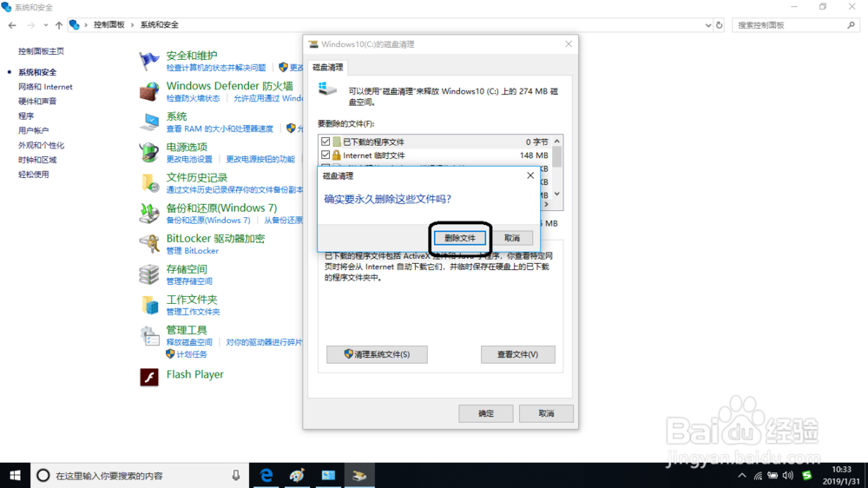
Task: Open 电源选项 battery icon
Action: click(x=149, y=152)
